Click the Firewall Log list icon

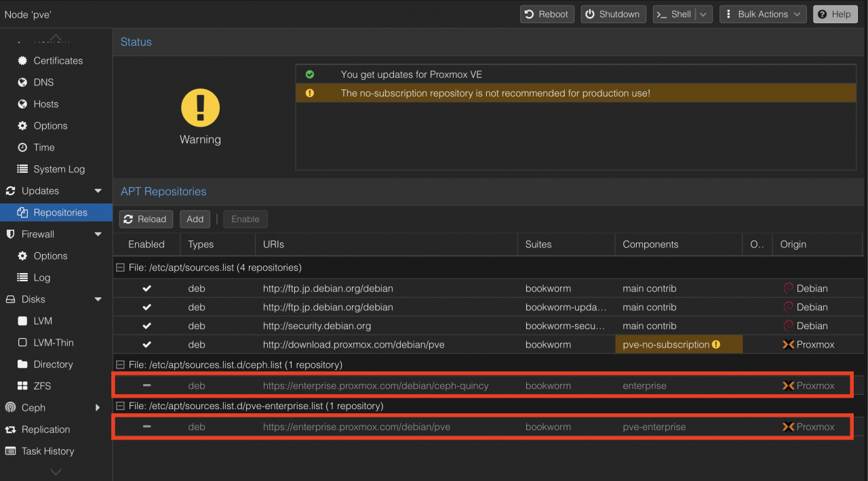click(x=22, y=277)
